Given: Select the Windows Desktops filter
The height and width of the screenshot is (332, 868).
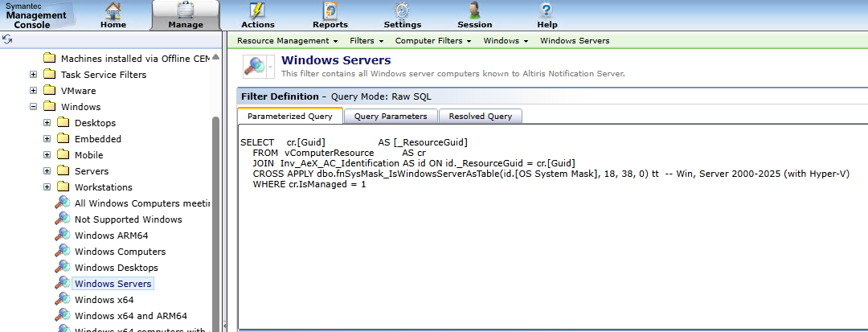Looking at the screenshot, I should pos(117,267).
